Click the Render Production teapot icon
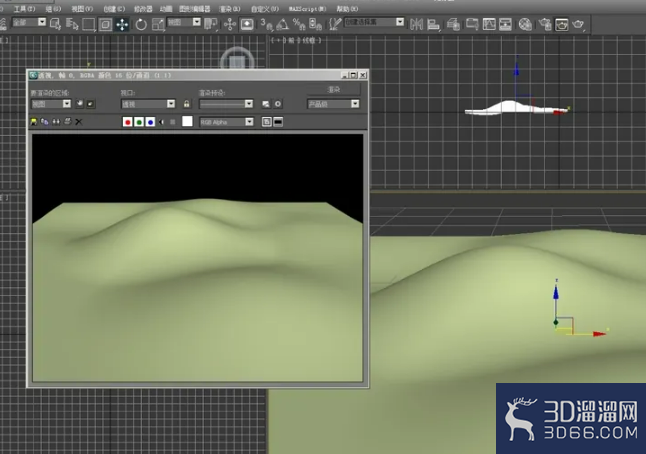646x454 pixels. click(578, 25)
